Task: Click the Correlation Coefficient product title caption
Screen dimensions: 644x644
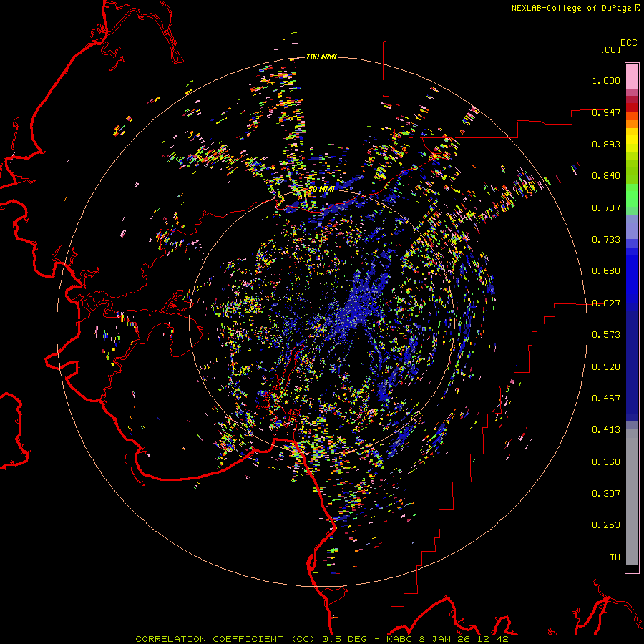Action: pyautogui.click(x=225, y=639)
